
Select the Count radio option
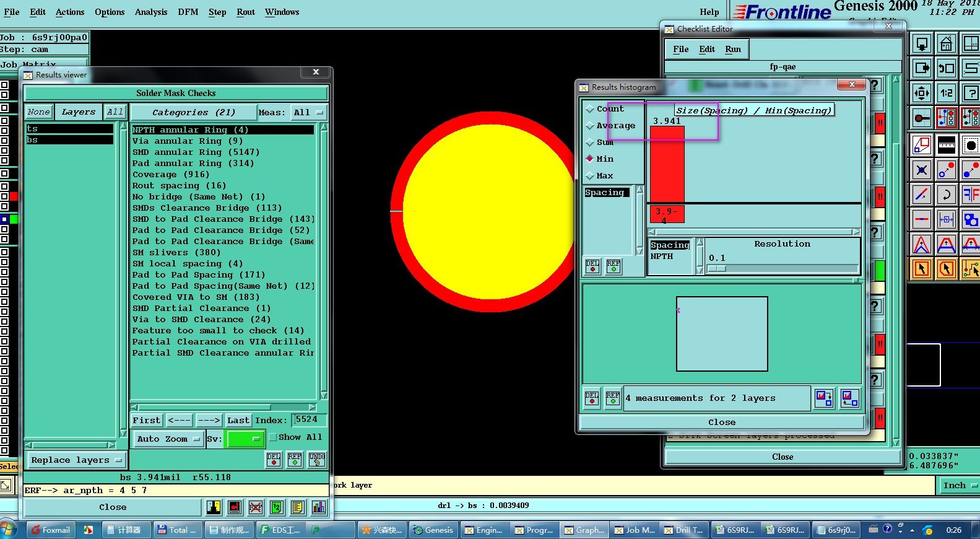click(x=590, y=109)
